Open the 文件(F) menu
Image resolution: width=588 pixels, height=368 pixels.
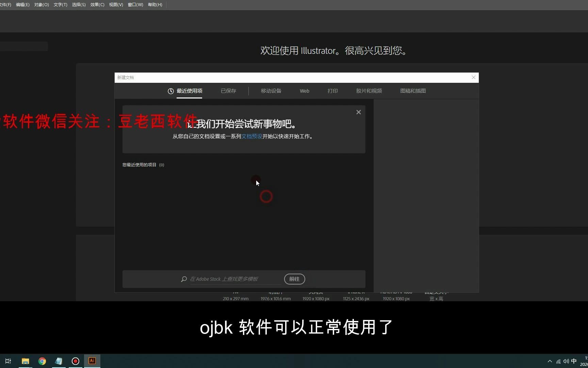(5, 5)
